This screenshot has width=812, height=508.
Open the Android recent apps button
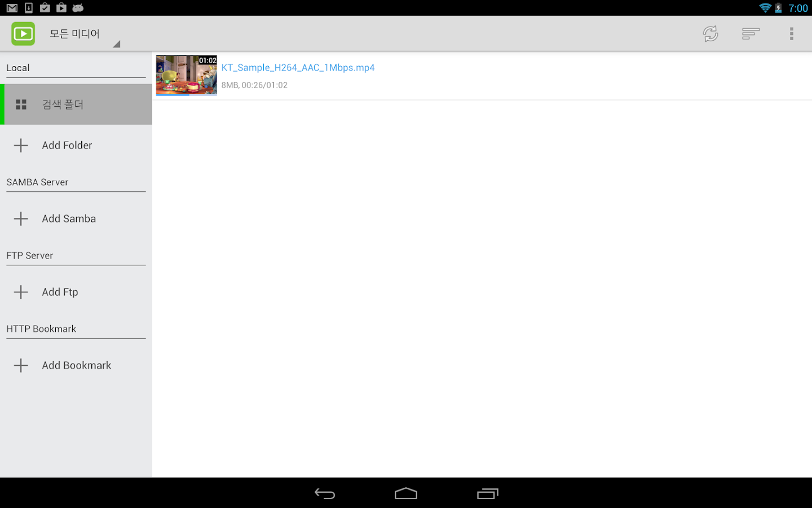coord(488,493)
